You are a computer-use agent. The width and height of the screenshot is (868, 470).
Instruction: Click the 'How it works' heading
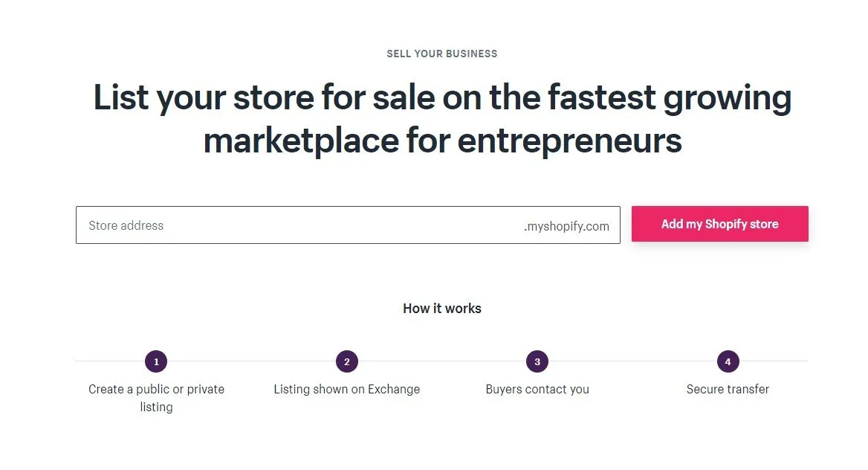click(441, 308)
